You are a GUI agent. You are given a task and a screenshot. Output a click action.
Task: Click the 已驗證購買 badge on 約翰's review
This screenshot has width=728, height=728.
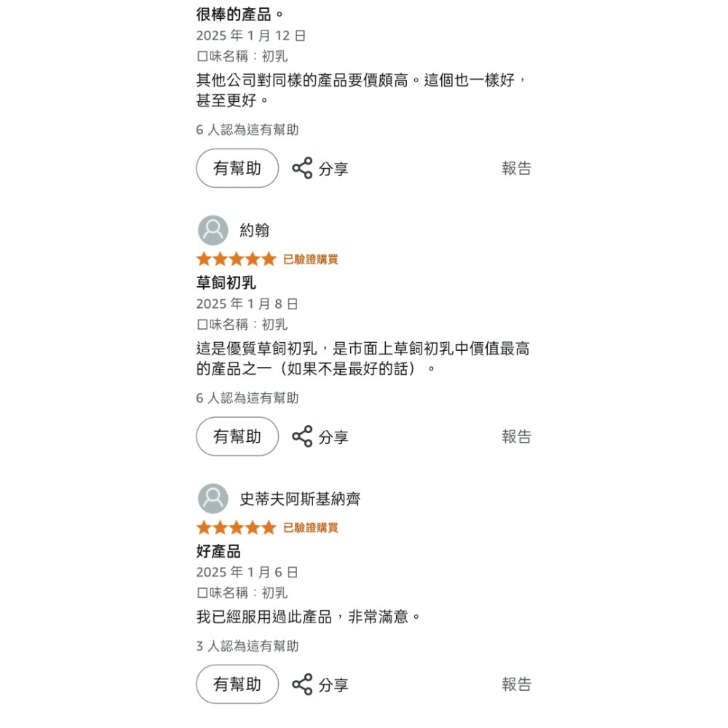(x=310, y=258)
